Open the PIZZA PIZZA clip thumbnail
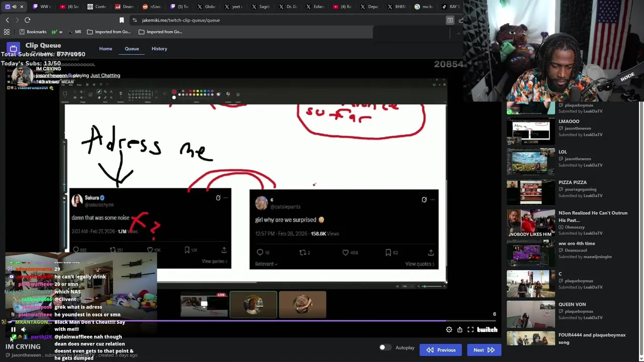The height and width of the screenshot is (362, 644). tap(531, 192)
